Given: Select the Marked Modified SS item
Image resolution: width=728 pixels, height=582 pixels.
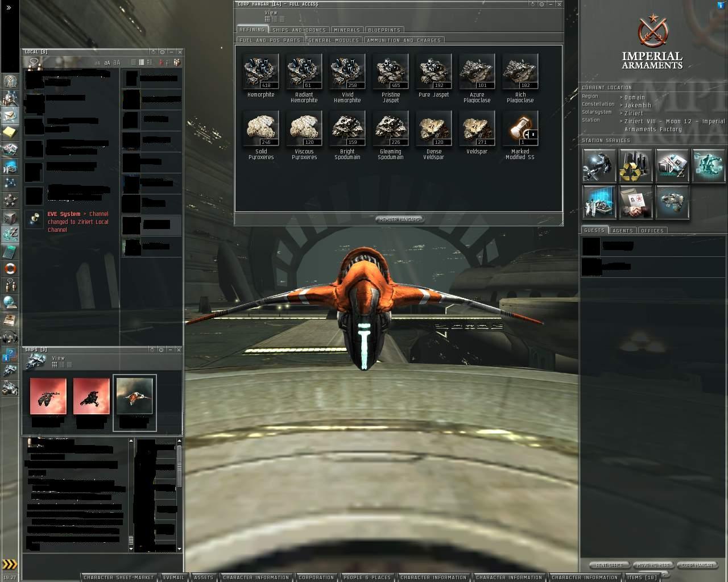Looking at the screenshot, I should click(x=520, y=128).
